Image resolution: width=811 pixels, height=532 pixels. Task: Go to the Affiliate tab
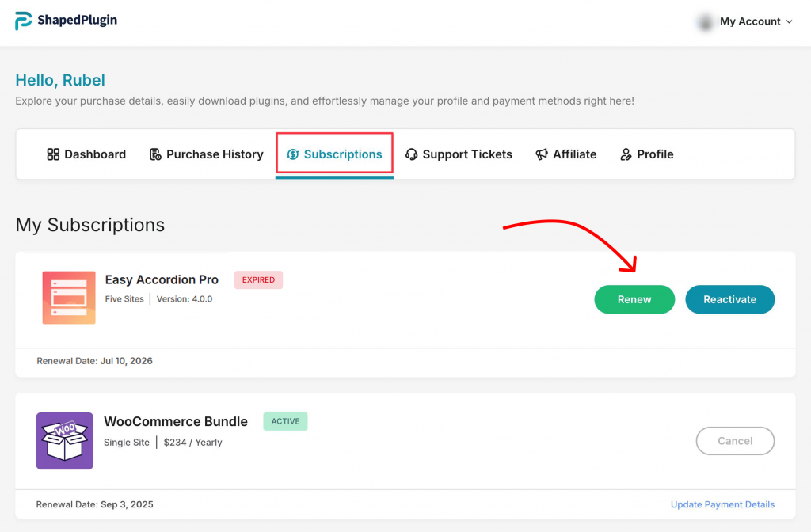574,154
